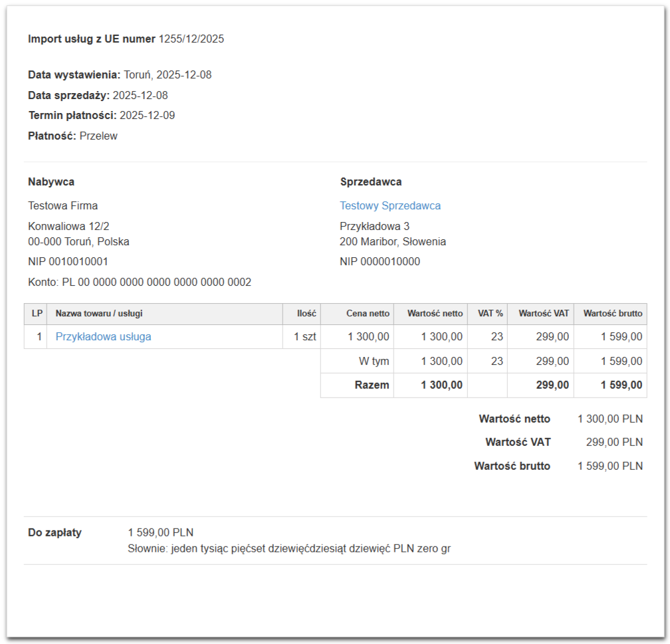This screenshot has width=670, height=644.
Task: Click the invoice number 1255/12/2025
Action: [191, 39]
